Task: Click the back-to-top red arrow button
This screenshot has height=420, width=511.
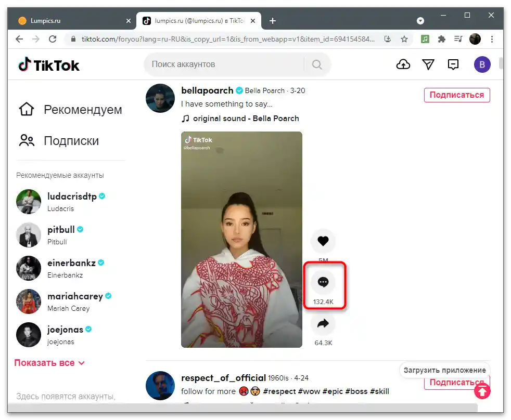Action: tap(482, 391)
